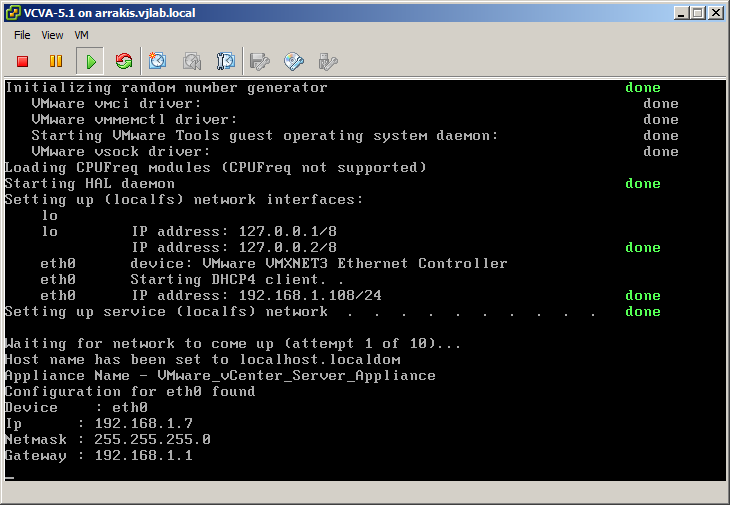Suspend the virtual machine
The height and width of the screenshot is (505, 730).
point(56,62)
